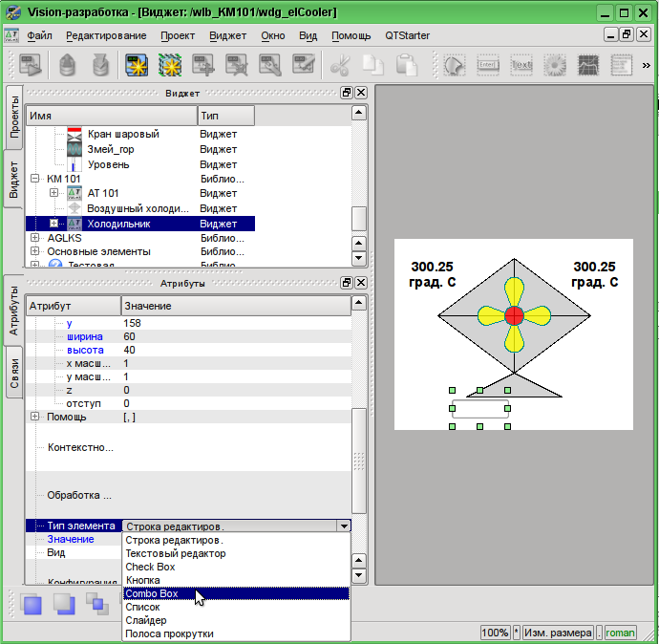Select the Text primitive widget icon
This screenshot has height=644, width=659.
click(x=521, y=66)
